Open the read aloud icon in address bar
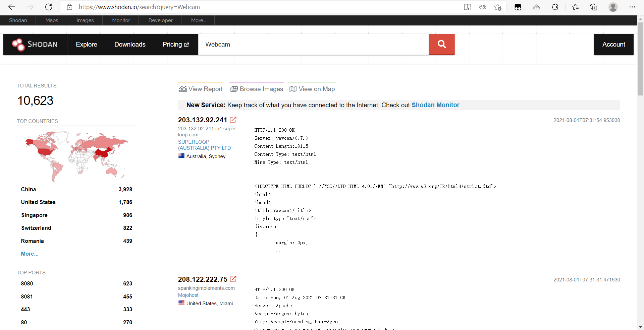Viewport: 644px width, 330px height. (468, 7)
